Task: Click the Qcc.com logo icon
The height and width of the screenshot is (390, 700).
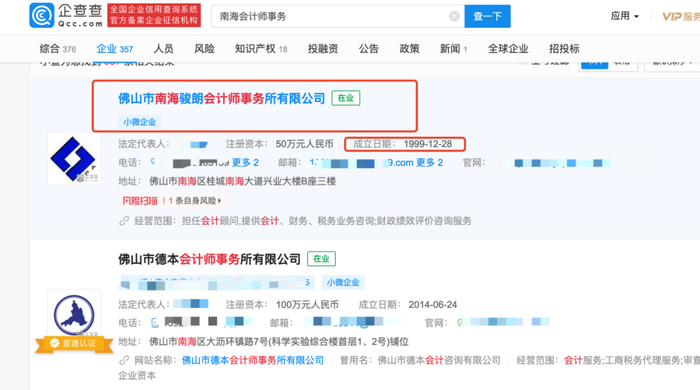Action: [42, 16]
